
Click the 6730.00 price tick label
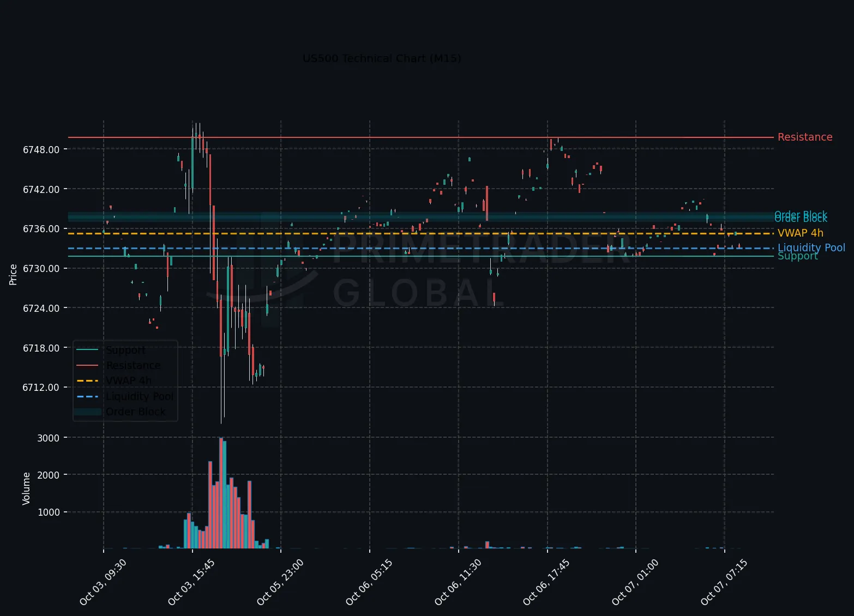point(41,268)
